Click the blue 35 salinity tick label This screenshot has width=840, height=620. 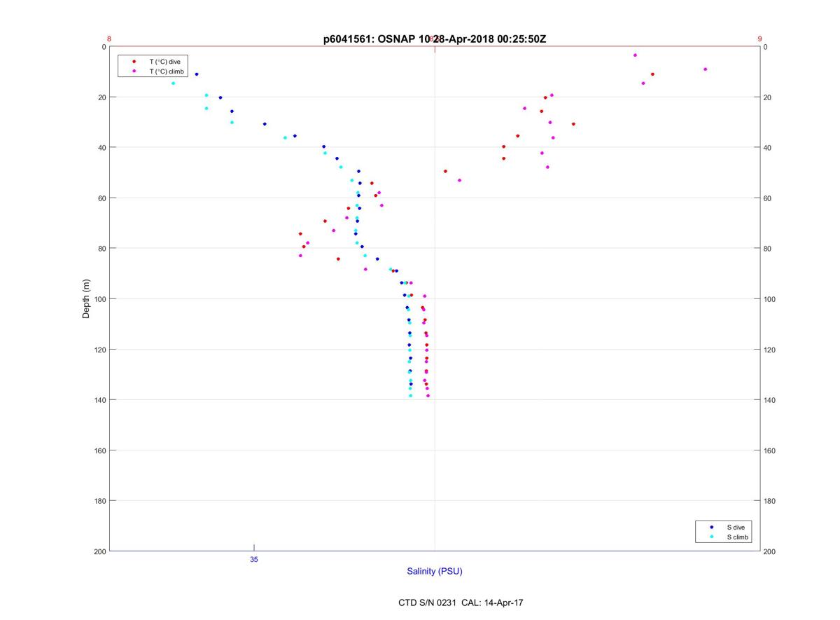point(254,559)
